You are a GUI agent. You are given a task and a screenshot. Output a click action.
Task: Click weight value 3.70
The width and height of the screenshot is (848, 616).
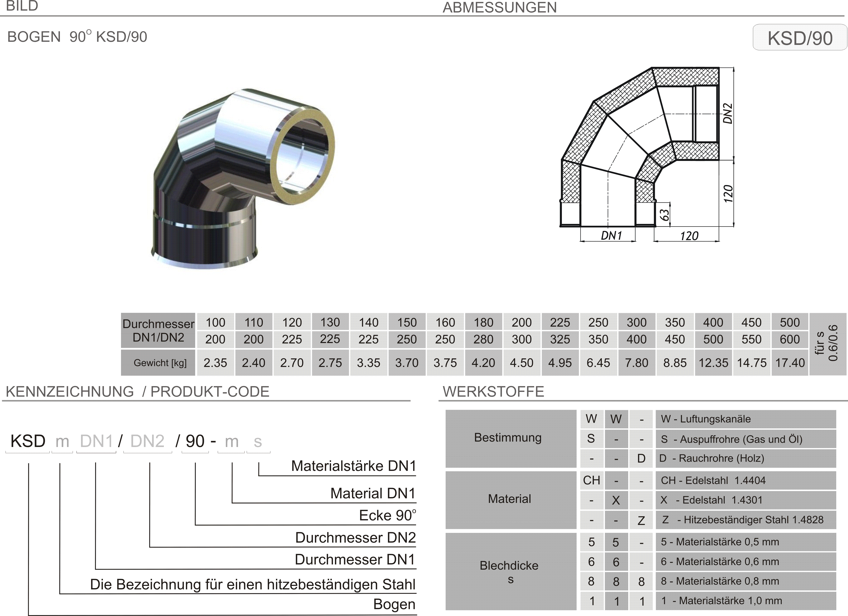click(x=407, y=363)
